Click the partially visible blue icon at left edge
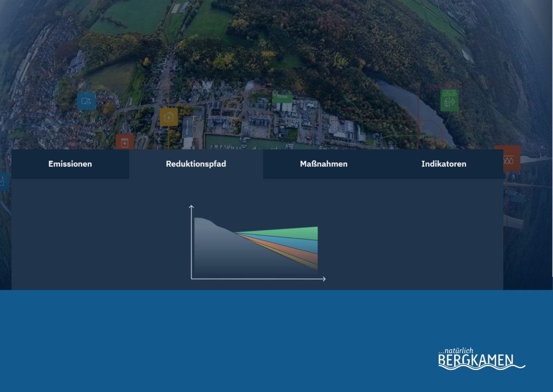The height and width of the screenshot is (392, 553). [x=3, y=182]
